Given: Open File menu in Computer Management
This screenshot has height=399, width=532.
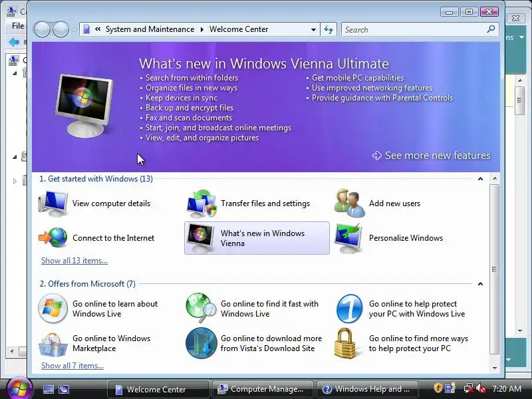Looking at the screenshot, I should click(x=18, y=26).
